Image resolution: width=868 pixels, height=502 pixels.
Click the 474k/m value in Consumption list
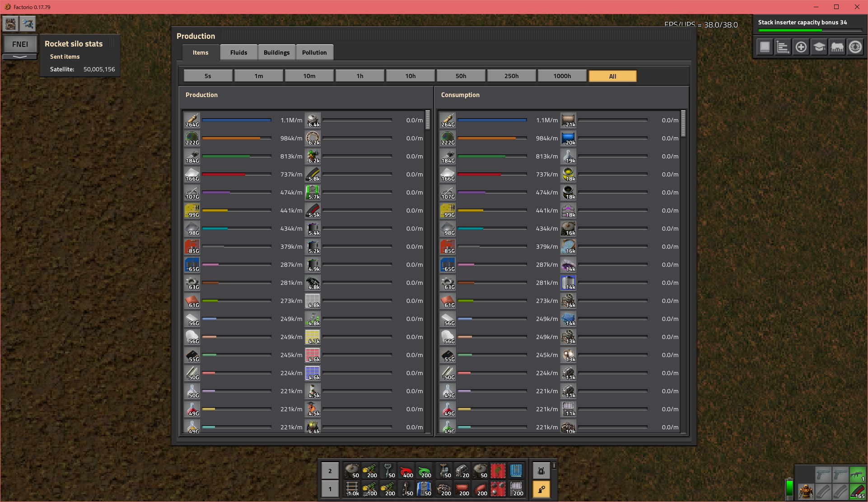(547, 192)
